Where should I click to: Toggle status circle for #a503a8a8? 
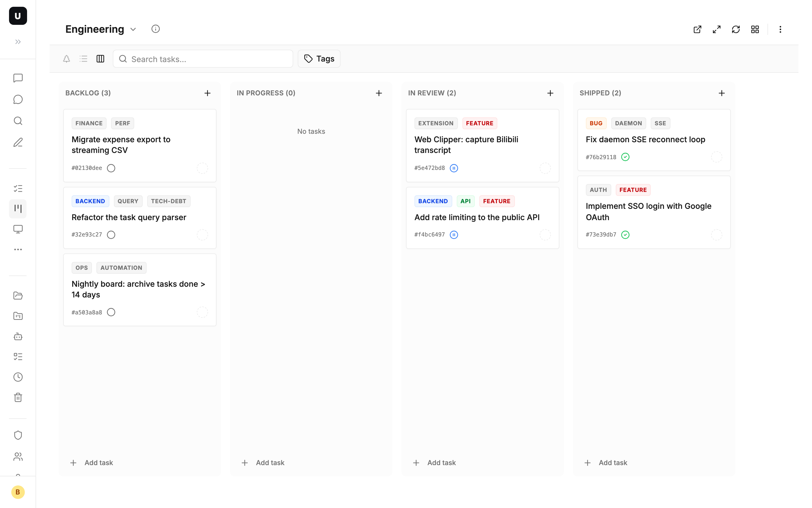click(111, 312)
